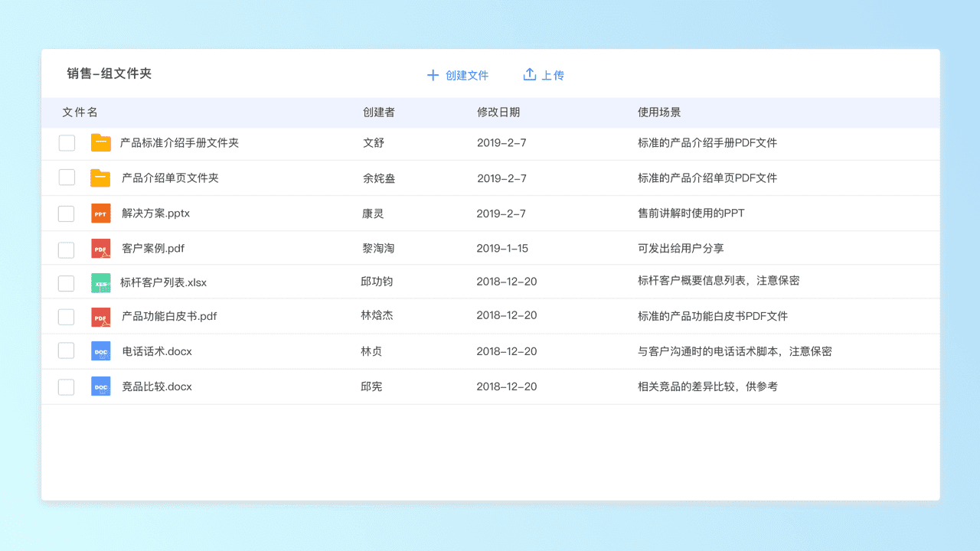The height and width of the screenshot is (551, 980).
Task: Select the checkbox for 解决方案.pptx
Action: (67, 214)
